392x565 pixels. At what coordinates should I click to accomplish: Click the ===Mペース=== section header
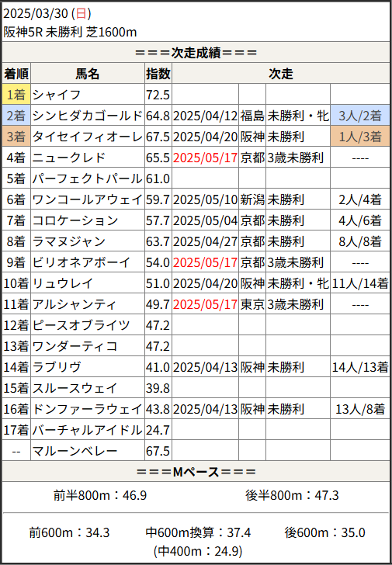click(x=196, y=472)
